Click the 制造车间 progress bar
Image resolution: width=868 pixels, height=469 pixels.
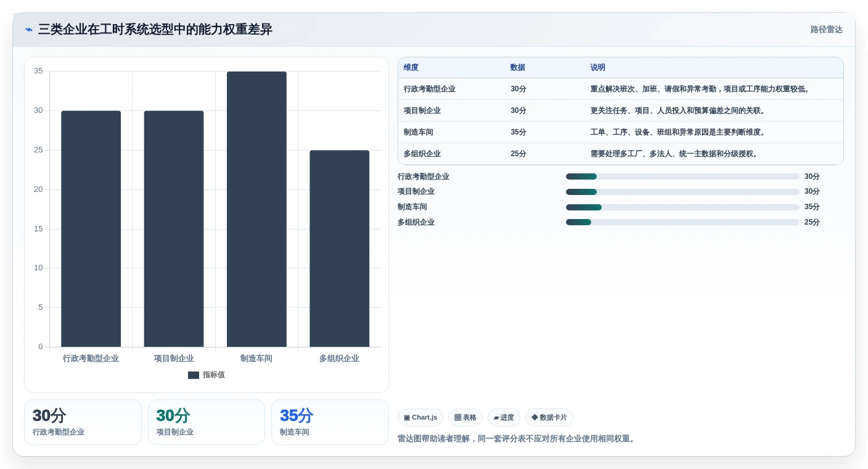tap(682, 207)
